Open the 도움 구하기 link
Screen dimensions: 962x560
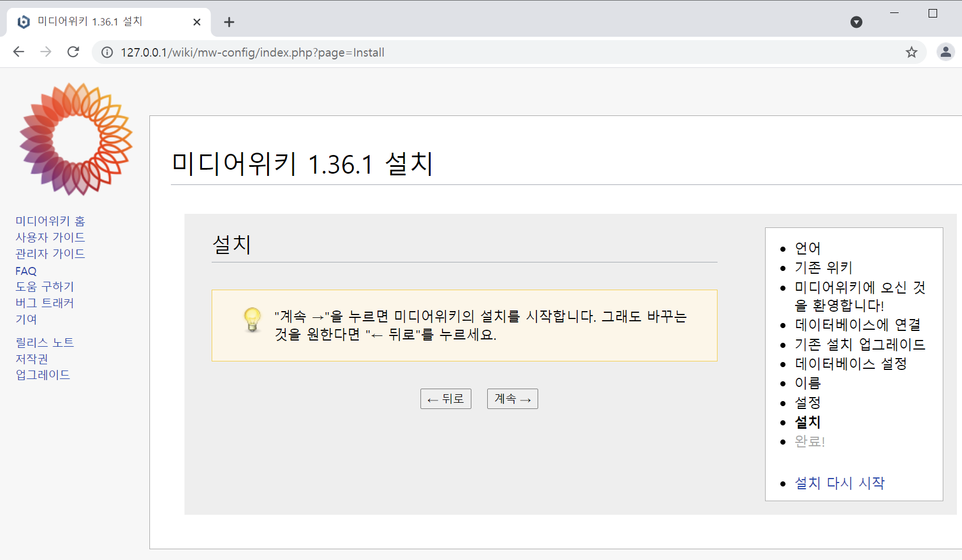(45, 286)
